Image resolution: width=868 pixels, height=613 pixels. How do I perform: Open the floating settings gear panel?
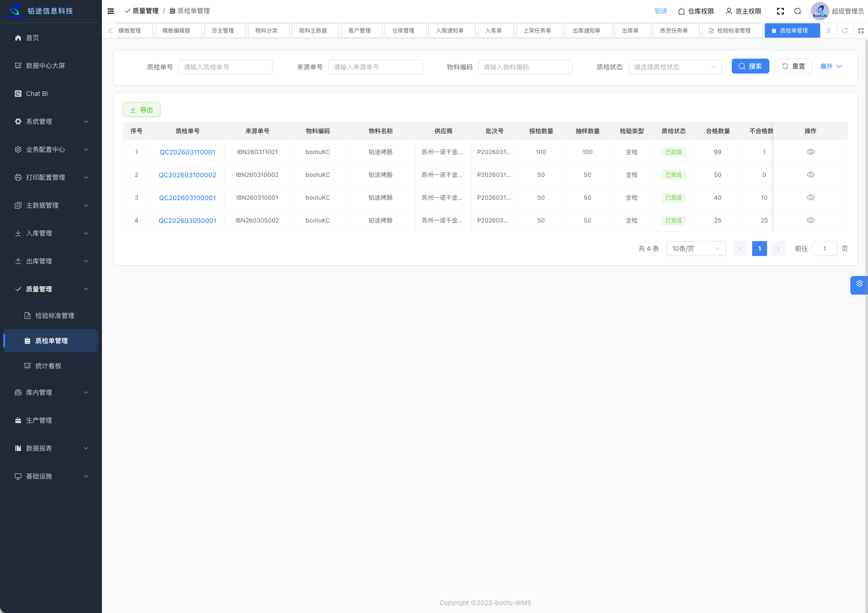coord(859,284)
